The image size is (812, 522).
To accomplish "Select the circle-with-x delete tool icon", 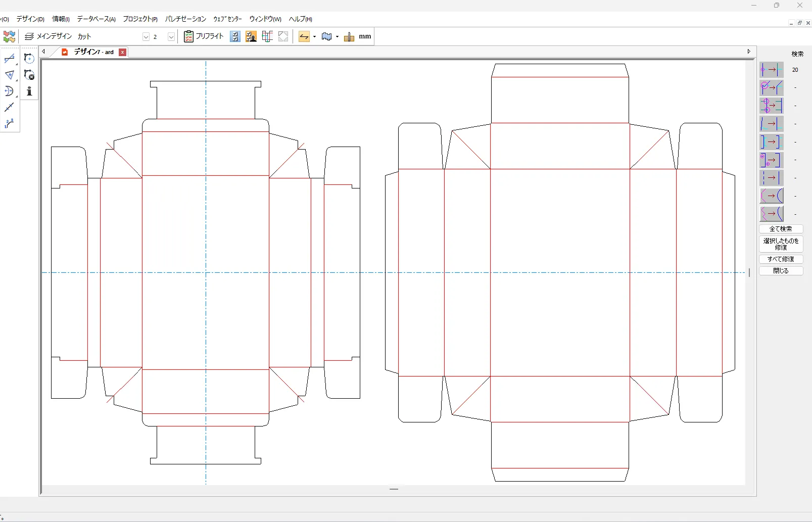I will tap(29, 75).
